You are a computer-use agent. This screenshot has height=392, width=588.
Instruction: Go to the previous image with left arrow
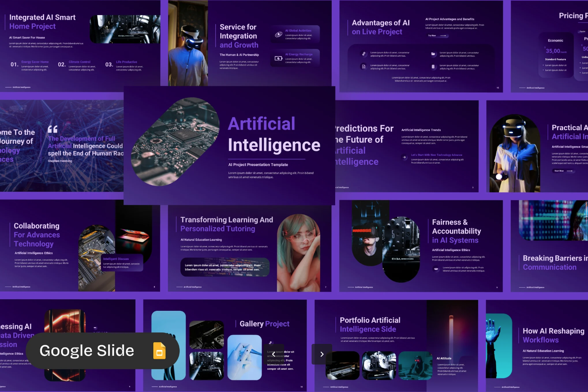point(274,355)
